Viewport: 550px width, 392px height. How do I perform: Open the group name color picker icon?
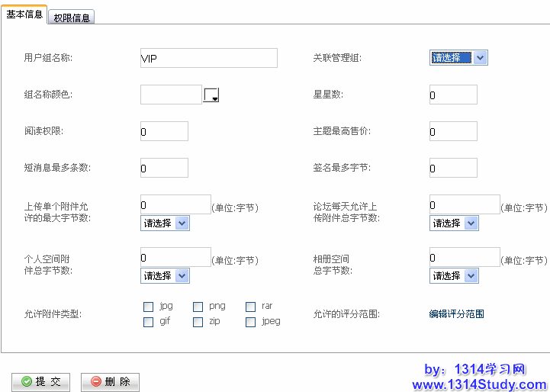click(x=211, y=95)
